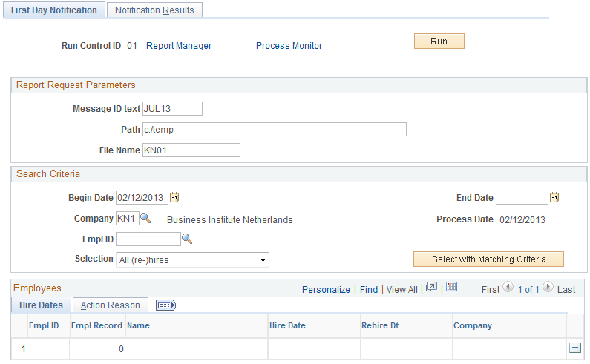This screenshot has width=590, height=364.
Task: Open the Report Manager link
Action: [179, 46]
